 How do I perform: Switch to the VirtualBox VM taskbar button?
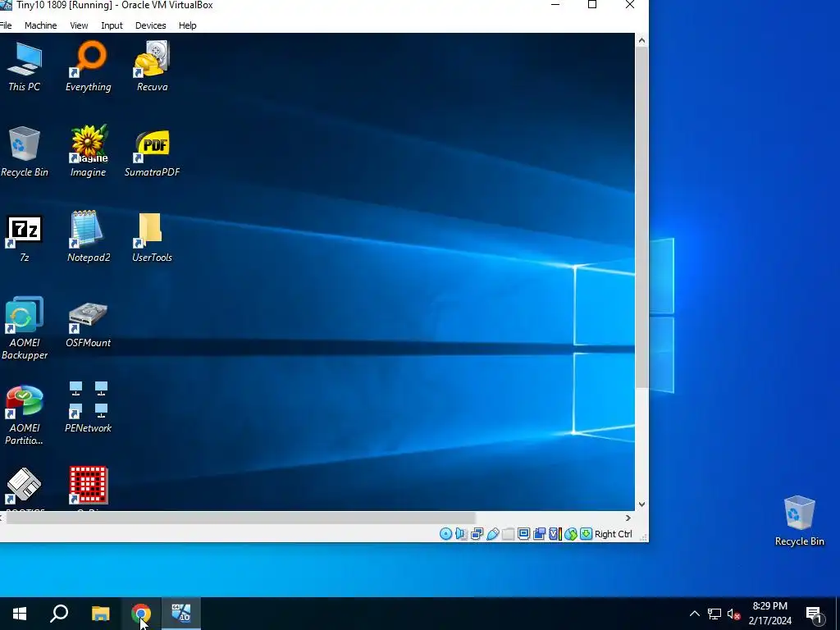[181, 614]
